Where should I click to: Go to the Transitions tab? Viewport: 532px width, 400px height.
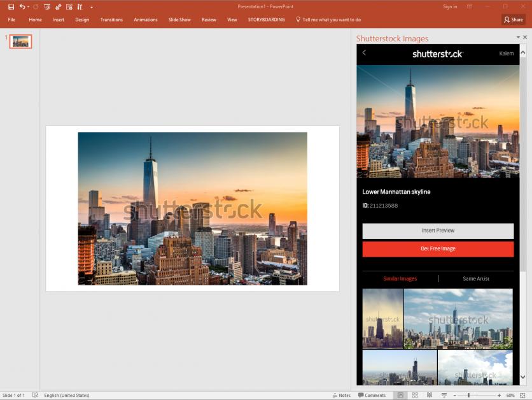tap(111, 20)
